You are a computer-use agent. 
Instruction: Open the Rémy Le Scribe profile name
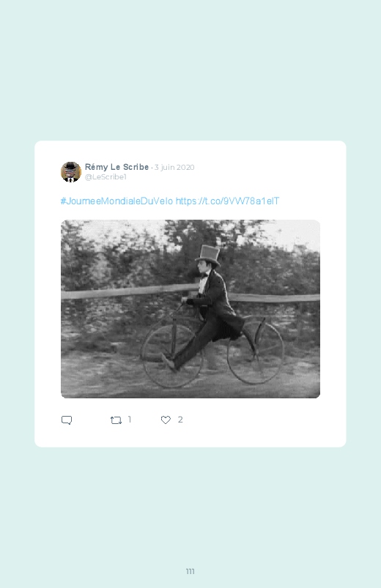116,167
